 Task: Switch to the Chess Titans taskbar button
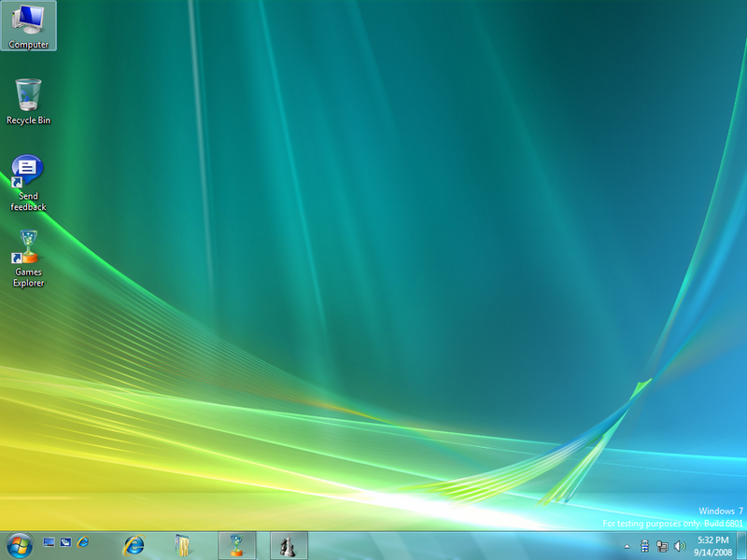click(x=288, y=545)
